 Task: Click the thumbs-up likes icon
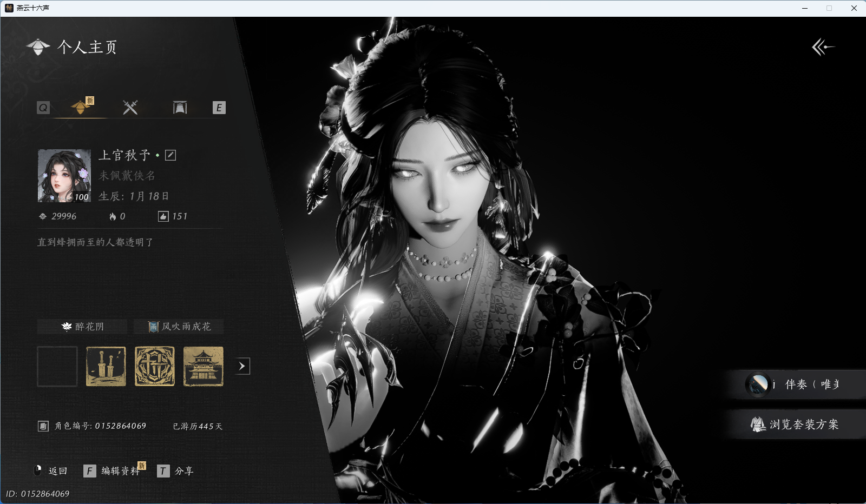point(163,216)
